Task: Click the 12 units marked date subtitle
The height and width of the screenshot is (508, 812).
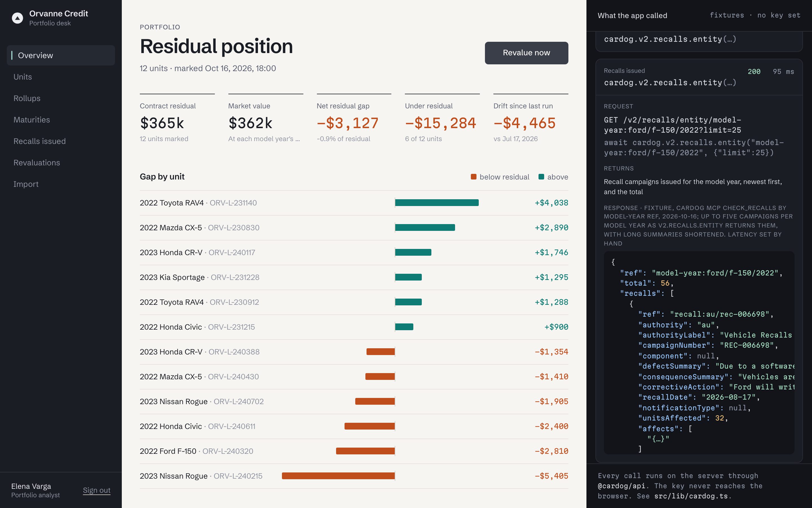Action: click(x=208, y=68)
